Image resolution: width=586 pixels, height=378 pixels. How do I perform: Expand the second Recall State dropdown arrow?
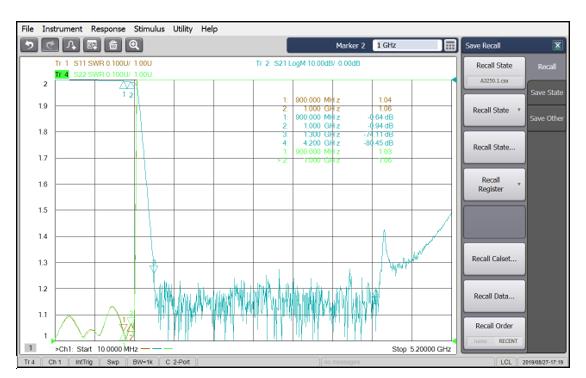(x=519, y=110)
